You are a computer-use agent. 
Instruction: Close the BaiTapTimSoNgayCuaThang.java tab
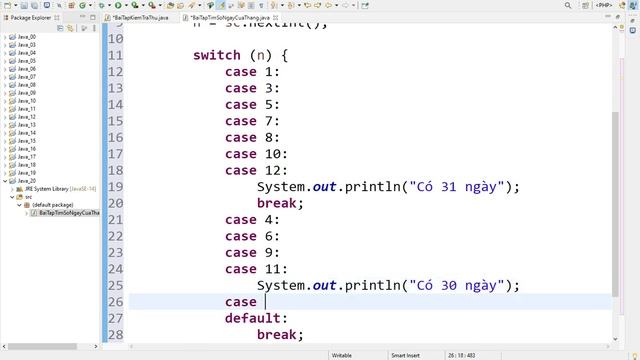click(276, 18)
